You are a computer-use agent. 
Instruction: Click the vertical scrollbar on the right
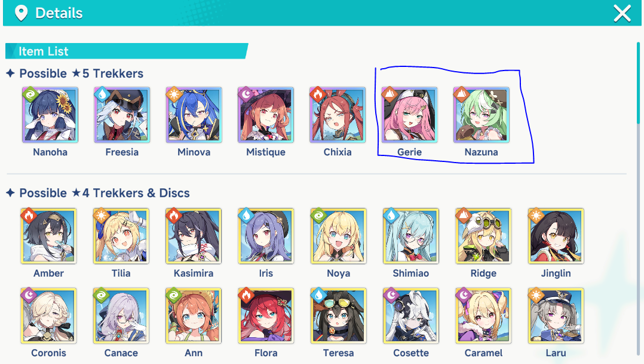(x=638, y=82)
